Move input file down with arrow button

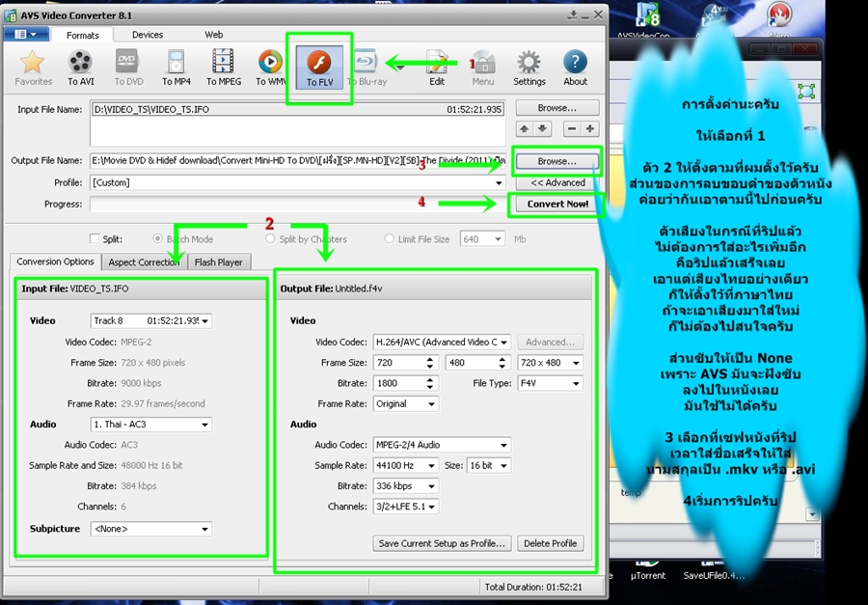coord(542,129)
